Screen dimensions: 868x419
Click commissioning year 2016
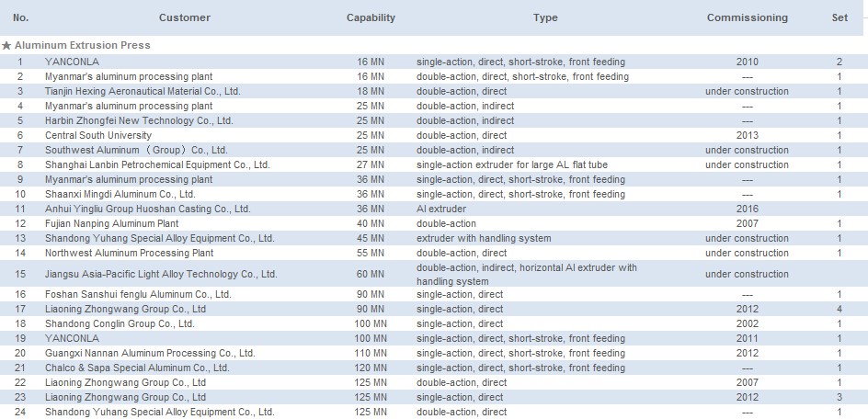(x=747, y=209)
